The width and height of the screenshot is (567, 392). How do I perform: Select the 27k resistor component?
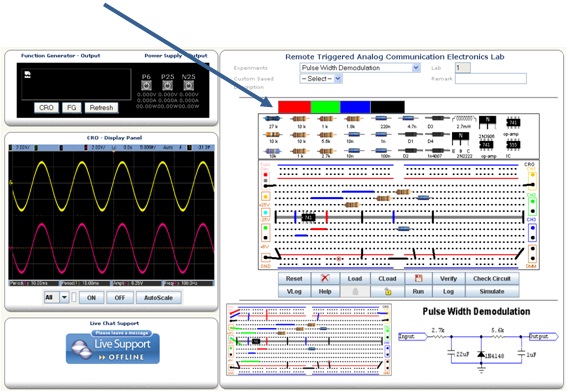click(272, 119)
